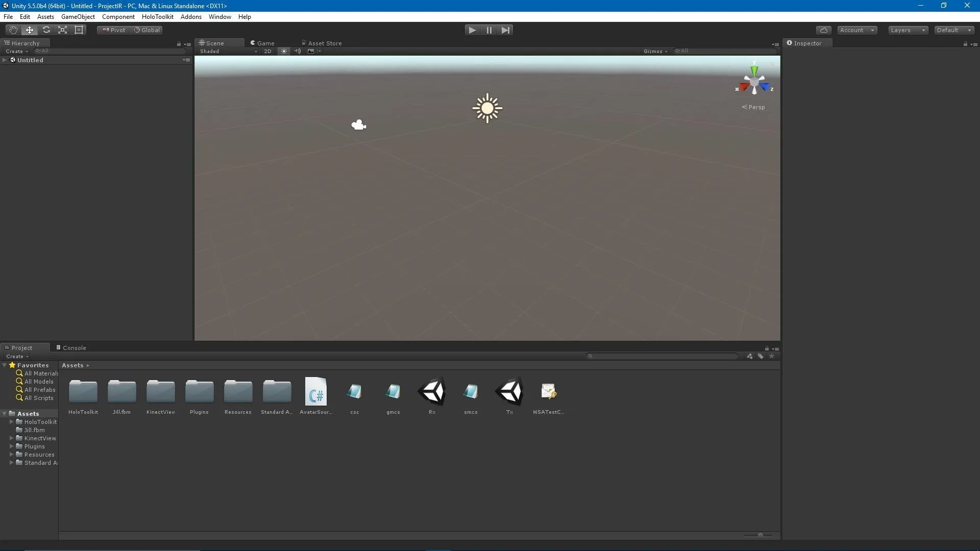Click the Step frame button
This screenshot has width=980, height=551.
pyautogui.click(x=505, y=30)
